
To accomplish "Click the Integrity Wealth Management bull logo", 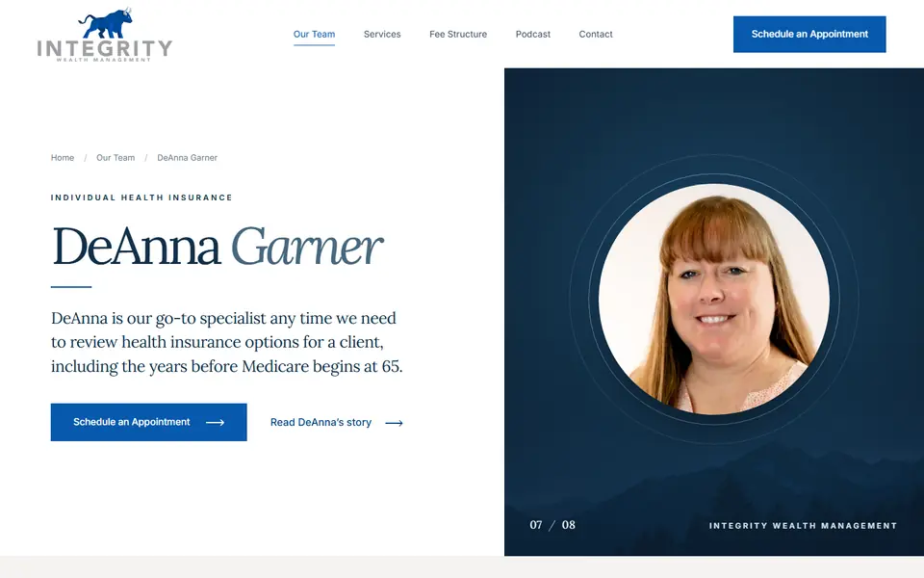I will pos(105,35).
